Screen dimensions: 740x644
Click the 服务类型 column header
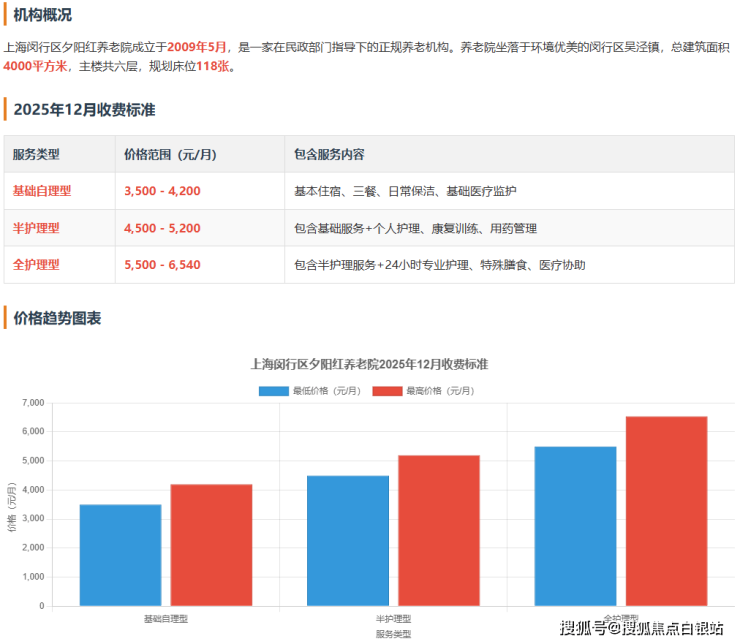[36, 155]
